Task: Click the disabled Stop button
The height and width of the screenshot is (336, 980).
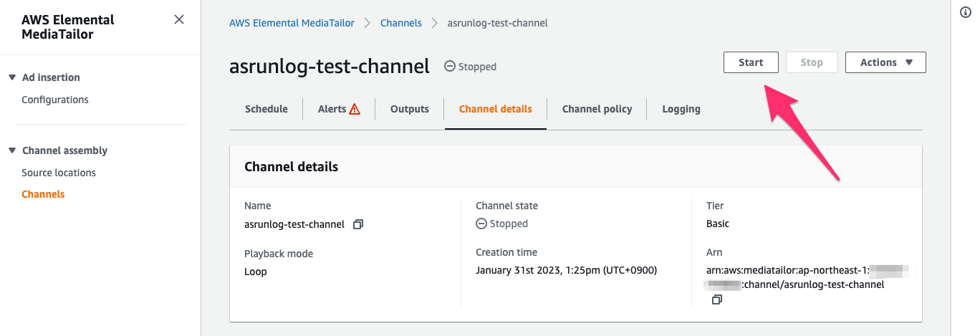Action: (812, 62)
